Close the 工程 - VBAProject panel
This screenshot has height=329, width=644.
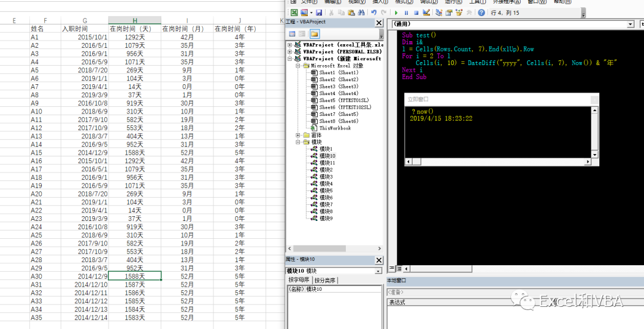379,23
